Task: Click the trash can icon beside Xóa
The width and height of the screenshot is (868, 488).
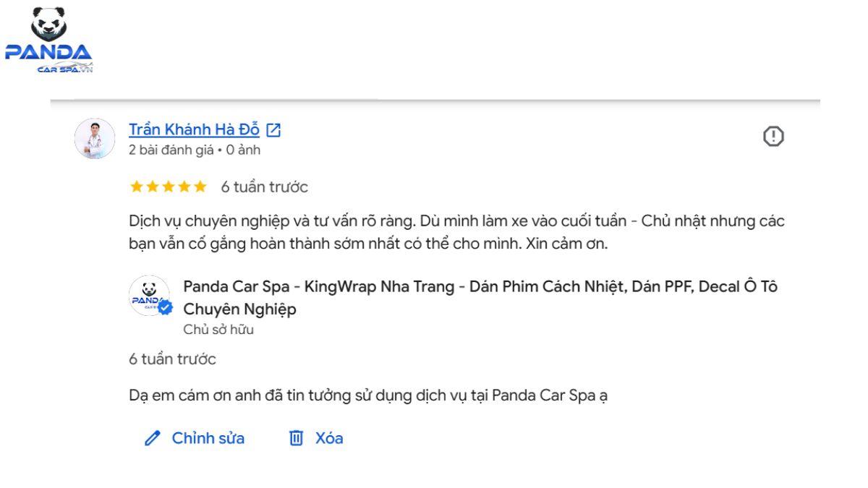Action: click(x=296, y=438)
